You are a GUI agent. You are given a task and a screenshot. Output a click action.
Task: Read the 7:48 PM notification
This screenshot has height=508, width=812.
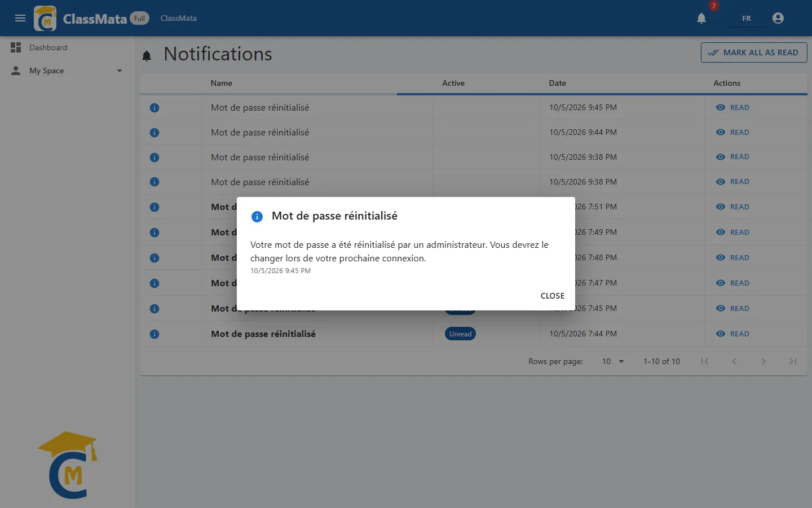coord(732,257)
